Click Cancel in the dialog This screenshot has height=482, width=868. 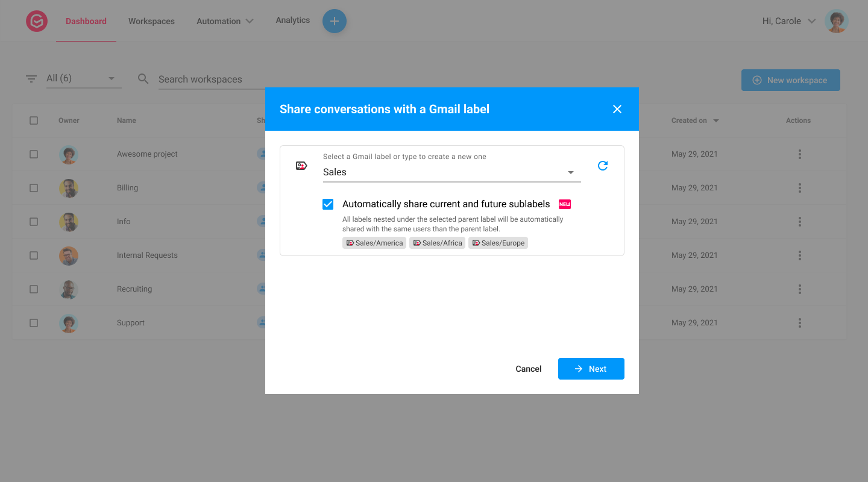coord(529,369)
